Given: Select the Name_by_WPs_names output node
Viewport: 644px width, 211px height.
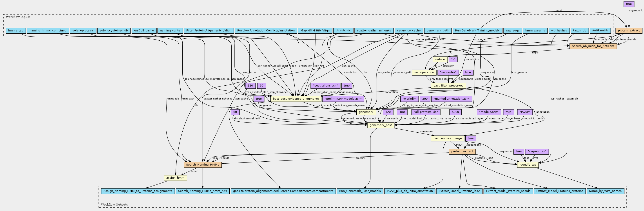Looking at the screenshot, I should click(x=605, y=191).
